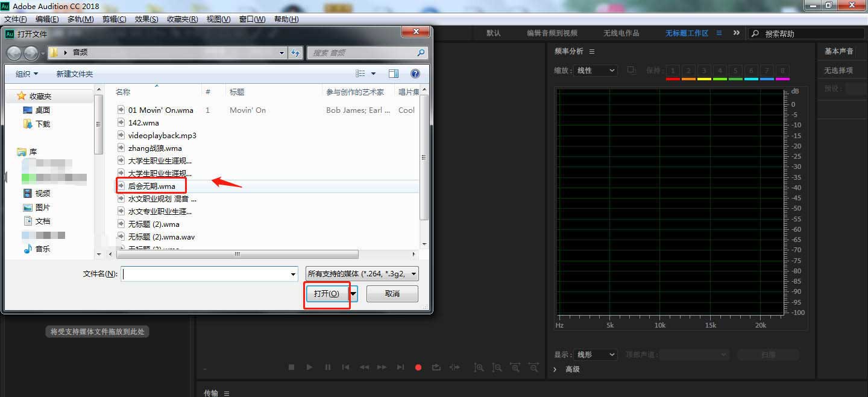The image size is (868, 397).
Task: Click 新建文件夹 button
Action: pyautogui.click(x=75, y=74)
